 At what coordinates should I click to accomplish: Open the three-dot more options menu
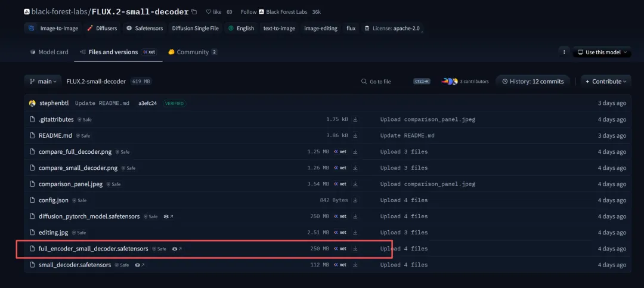pyautogui.click(x=564, y=52)
